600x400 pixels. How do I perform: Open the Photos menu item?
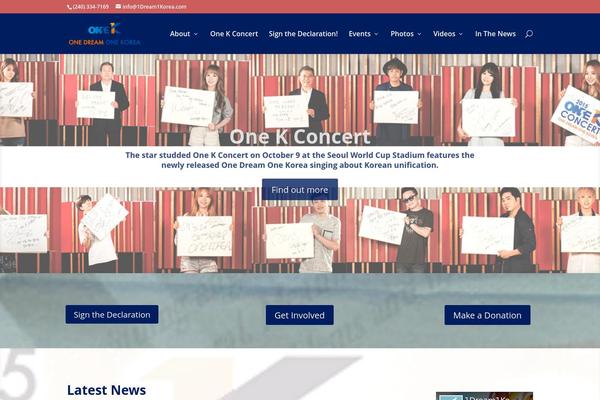[x=402, y=34]
